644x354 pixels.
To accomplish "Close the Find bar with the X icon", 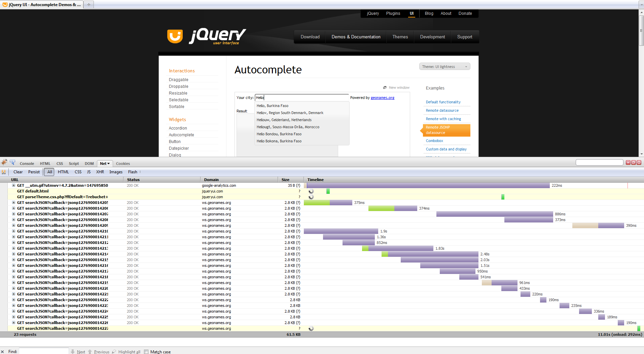I will (x=3, y=352).
